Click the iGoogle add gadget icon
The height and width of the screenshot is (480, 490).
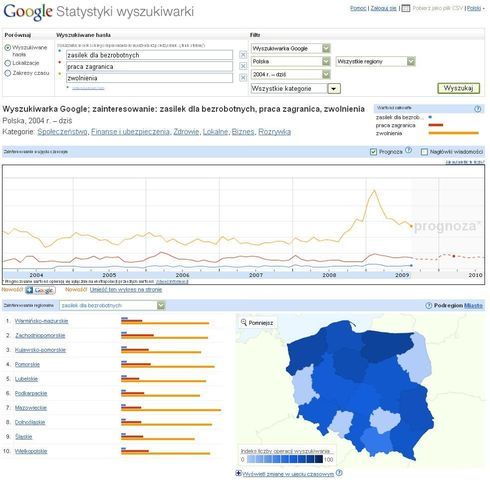click(40, 290)
